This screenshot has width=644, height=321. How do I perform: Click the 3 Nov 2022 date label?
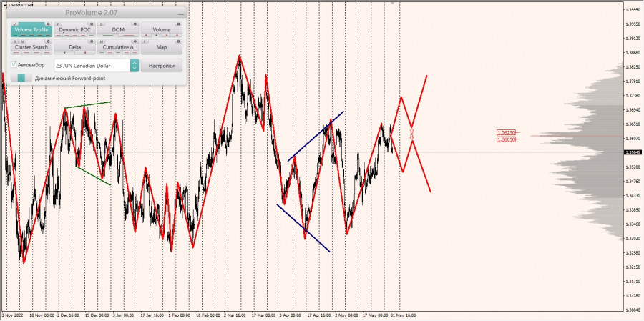click(x=12, y=315)
